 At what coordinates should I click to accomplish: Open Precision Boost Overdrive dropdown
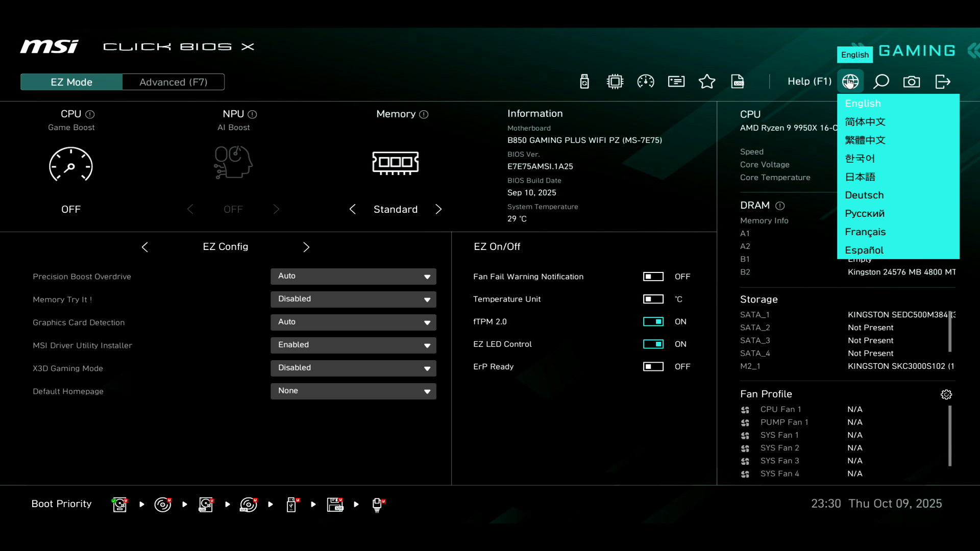(x=353, y=276)
